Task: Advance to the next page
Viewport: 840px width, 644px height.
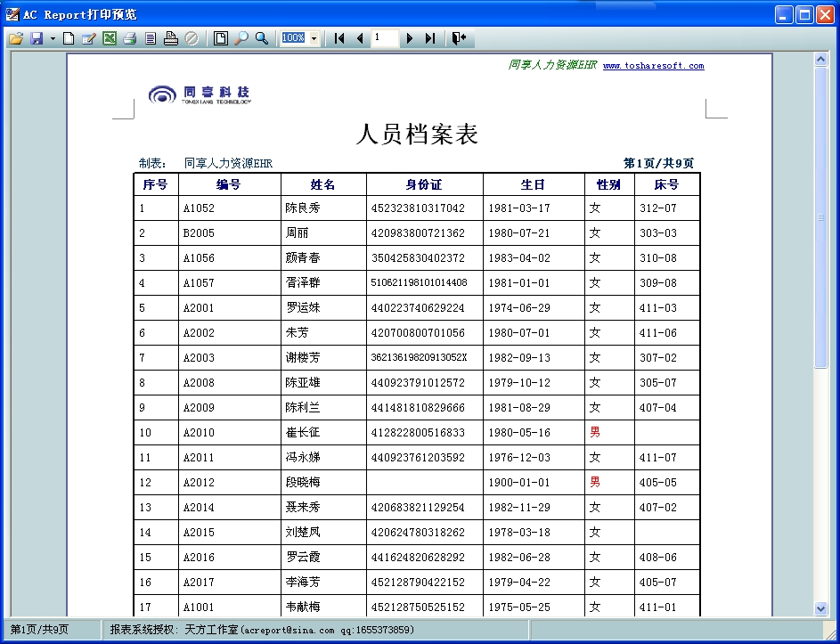Action: 408,38
